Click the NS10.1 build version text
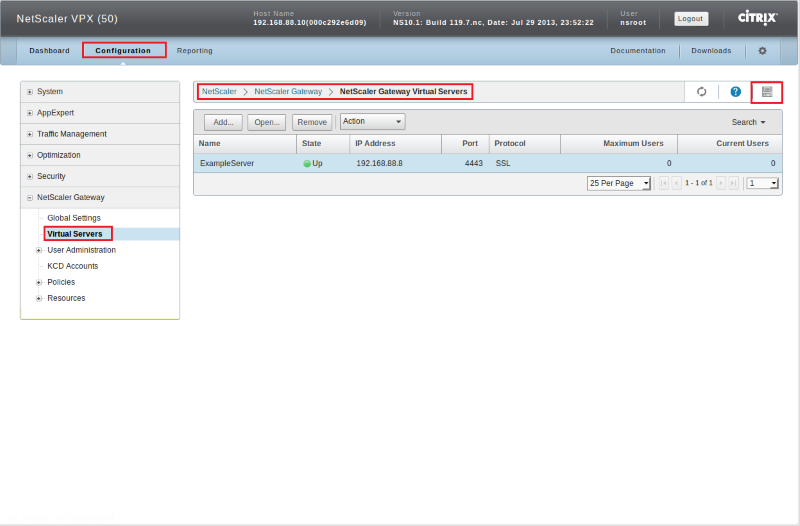Screen dimensions: 800x526 pyautogui.click(x=493, y=22)
